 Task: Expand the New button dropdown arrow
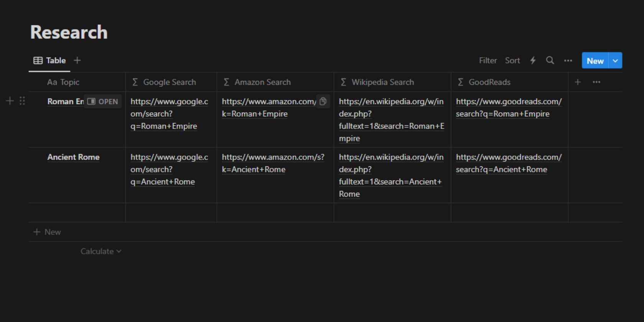[615, 61]
